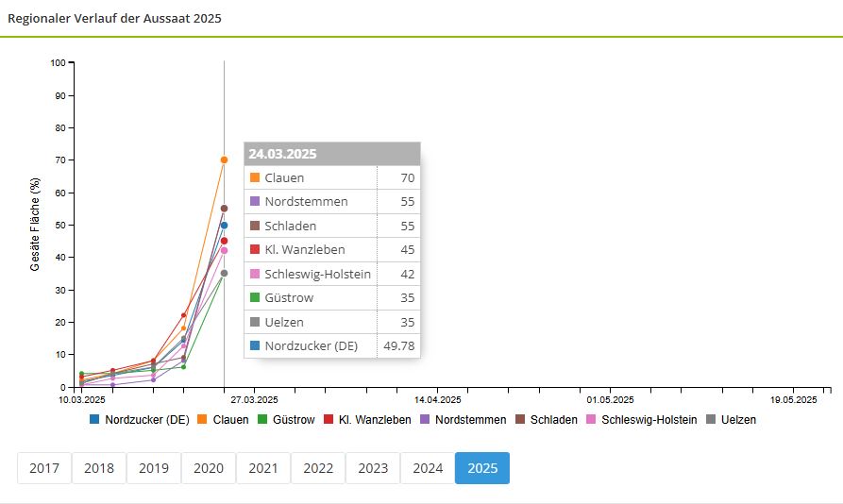
Task: Toggle Nordstemmen series in chart legend
Action: click(464, 420)
